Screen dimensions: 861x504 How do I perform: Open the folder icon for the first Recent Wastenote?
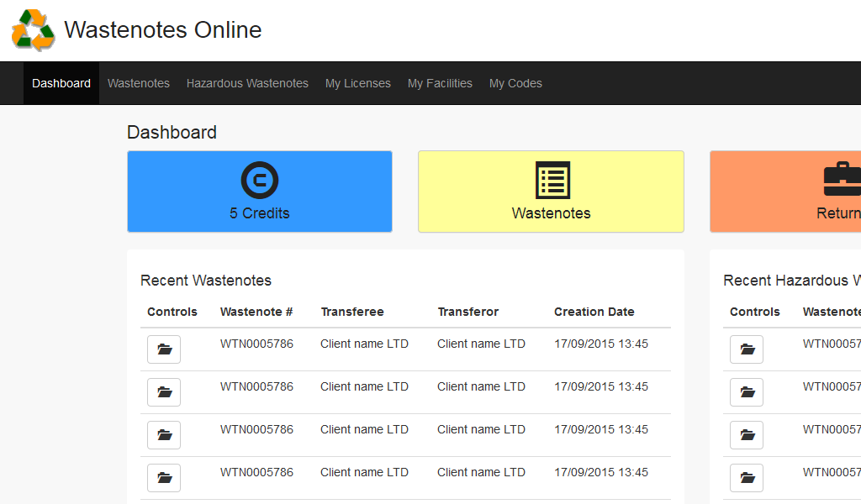163,349
